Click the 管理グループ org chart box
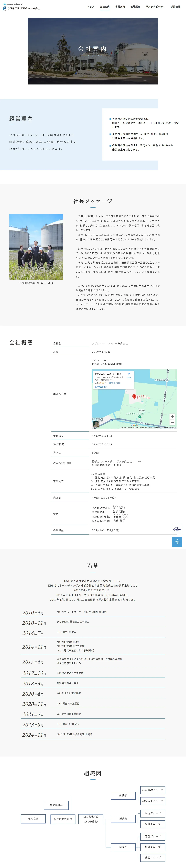The height and width of the screenshot is (868, 186). tap(153, 837)
